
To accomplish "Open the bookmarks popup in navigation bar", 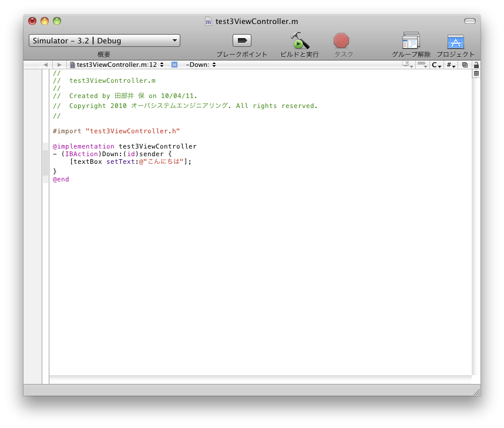I will (x=407, y=65).
